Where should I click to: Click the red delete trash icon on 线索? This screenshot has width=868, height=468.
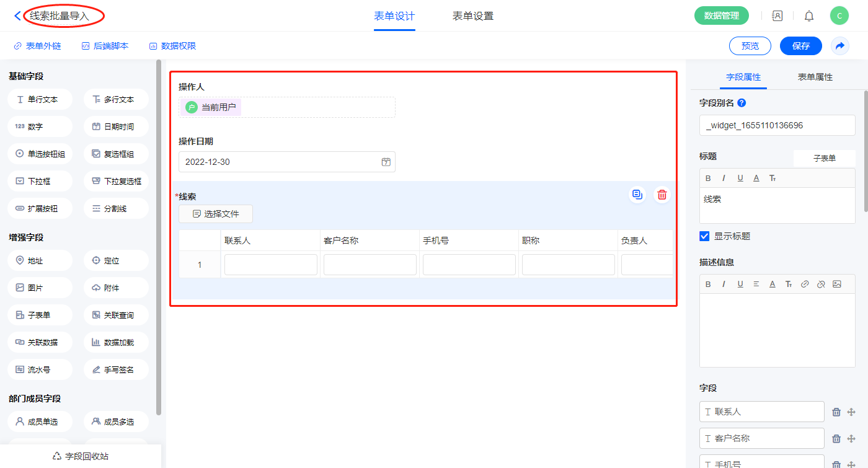click(x=662, y=195)
